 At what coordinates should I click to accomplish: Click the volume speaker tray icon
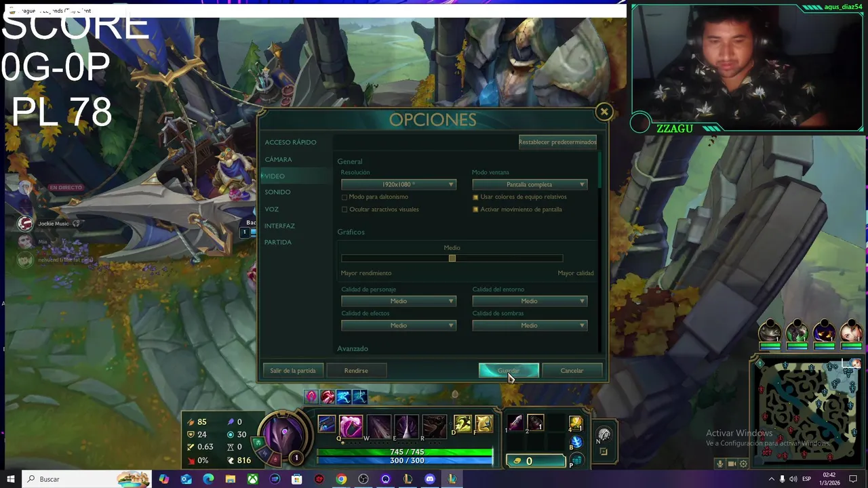793,479
